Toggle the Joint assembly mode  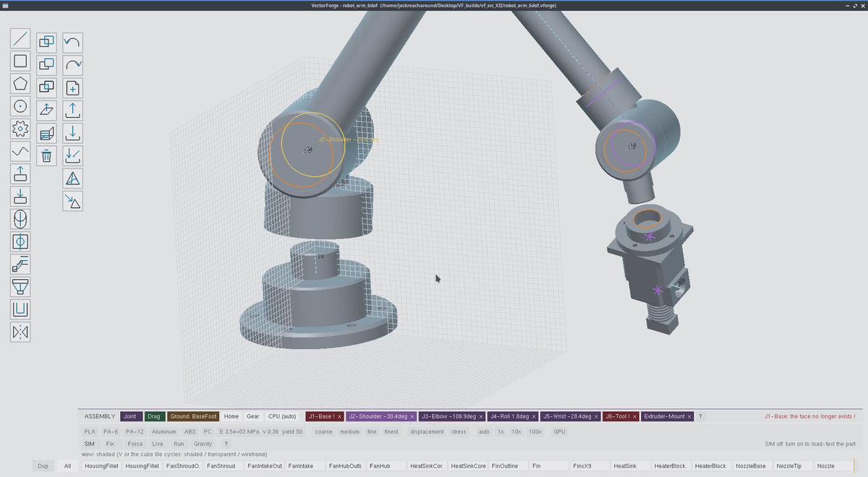click(129, 416)
